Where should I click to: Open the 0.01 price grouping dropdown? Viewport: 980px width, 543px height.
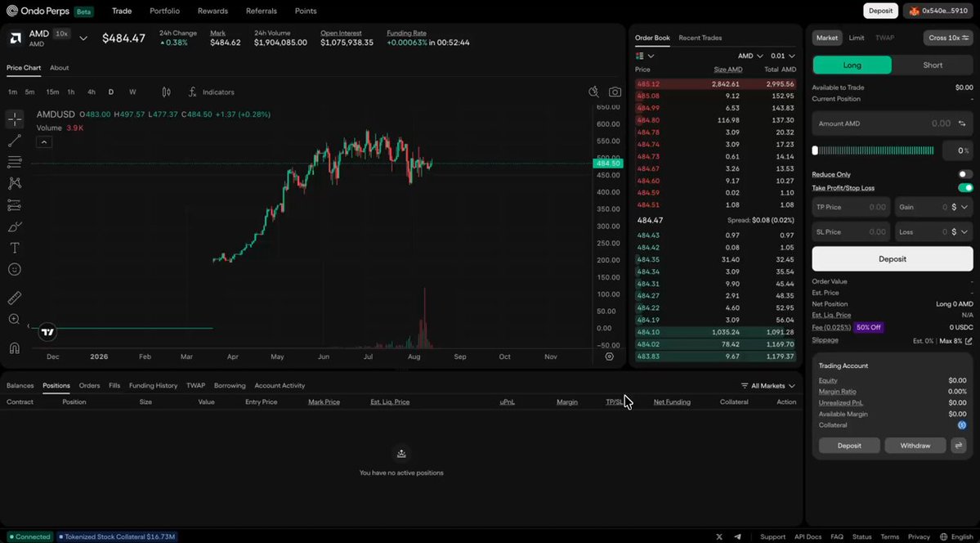(782, 56)
